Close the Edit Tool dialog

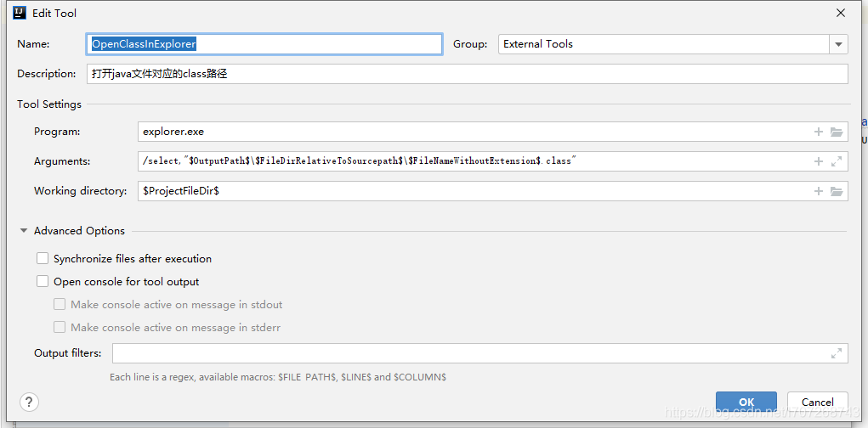[x=841, y=13]
